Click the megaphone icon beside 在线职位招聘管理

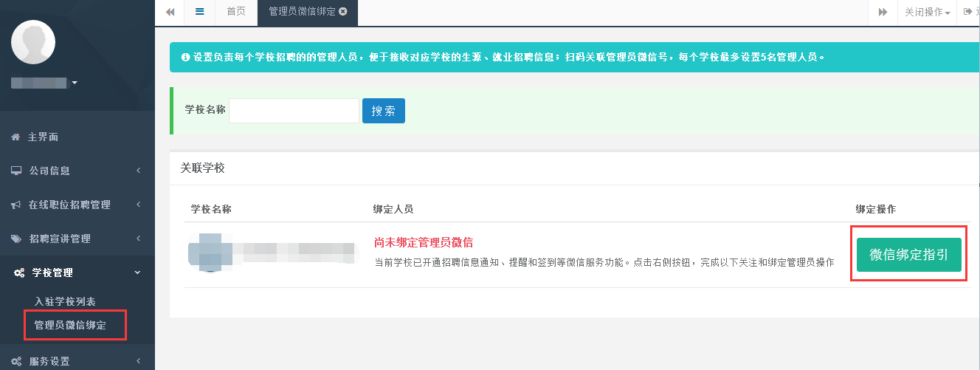coord(15,205)
